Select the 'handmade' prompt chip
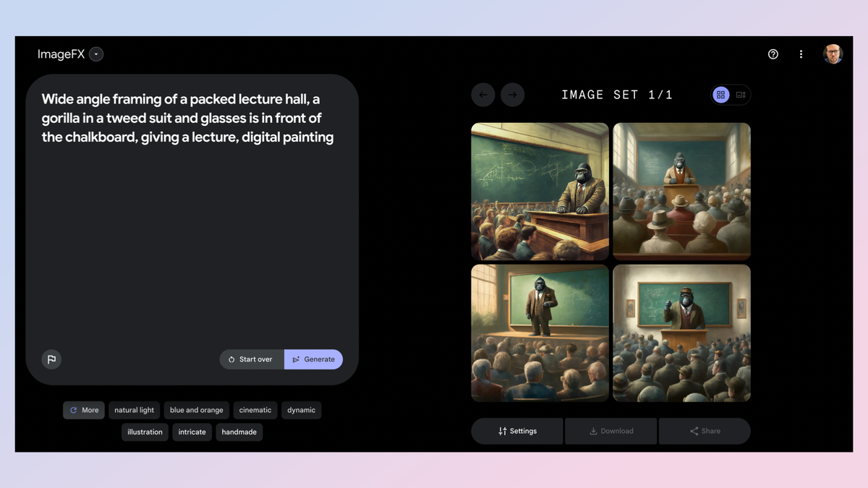868x488 pixels. pos(239,432)
